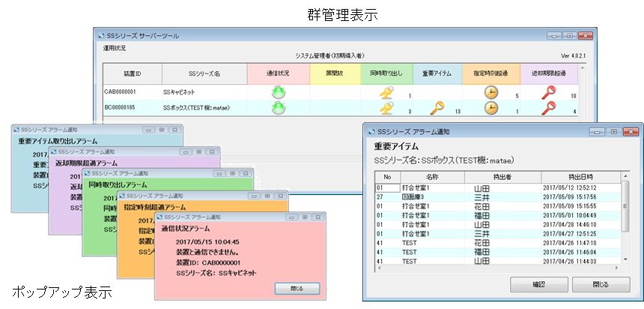Click the clock icon in the BC00000185 row
This screenshot has height=309, width=644.
point(491,108)
